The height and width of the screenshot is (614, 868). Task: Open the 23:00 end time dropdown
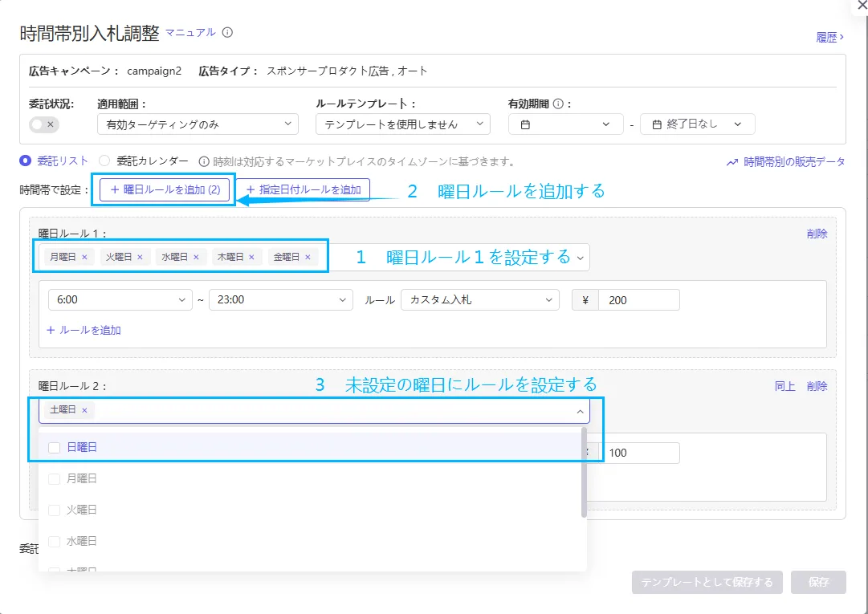[x=281, y=300]
